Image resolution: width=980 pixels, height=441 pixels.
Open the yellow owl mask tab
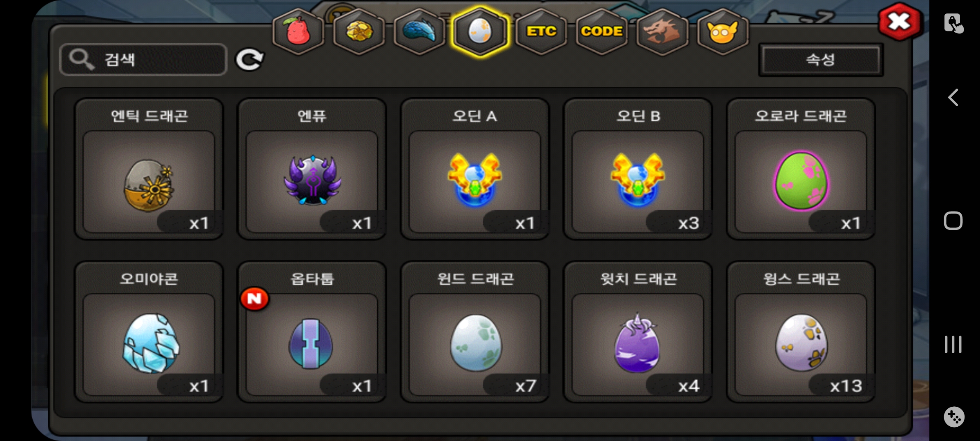pyautogui.click(x=722, y=31)
